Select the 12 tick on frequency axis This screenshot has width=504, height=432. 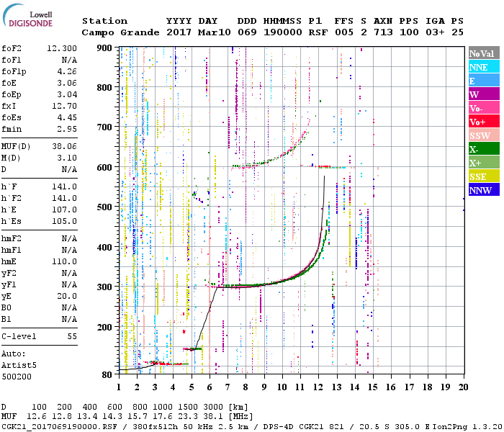point(318,387)
